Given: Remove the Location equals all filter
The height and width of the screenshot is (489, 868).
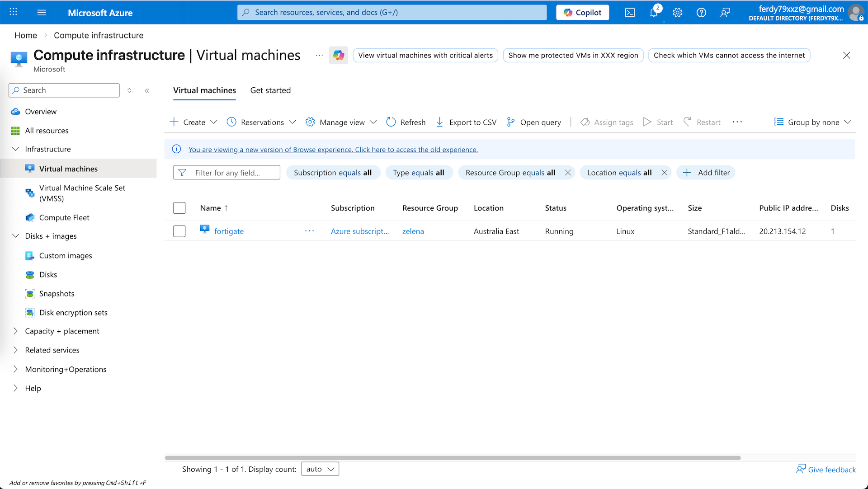Looking at the screenshot, I should click(x=664, y=173).
